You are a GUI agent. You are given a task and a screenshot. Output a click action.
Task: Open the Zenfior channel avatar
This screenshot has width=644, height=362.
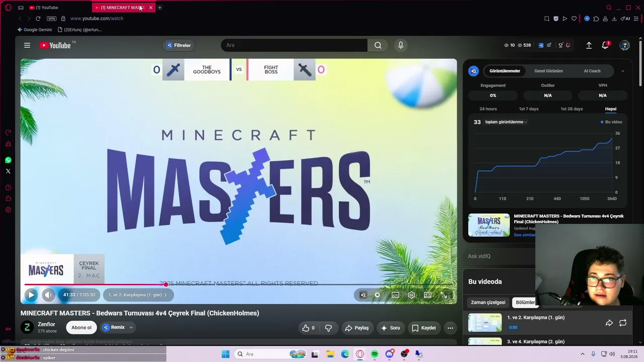(27, 328)
